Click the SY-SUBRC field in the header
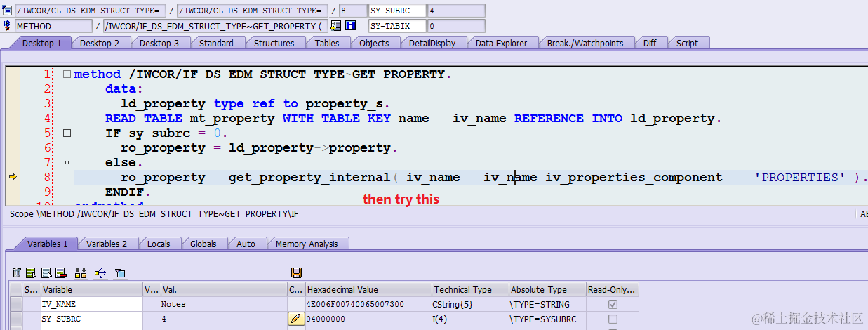 396,11
